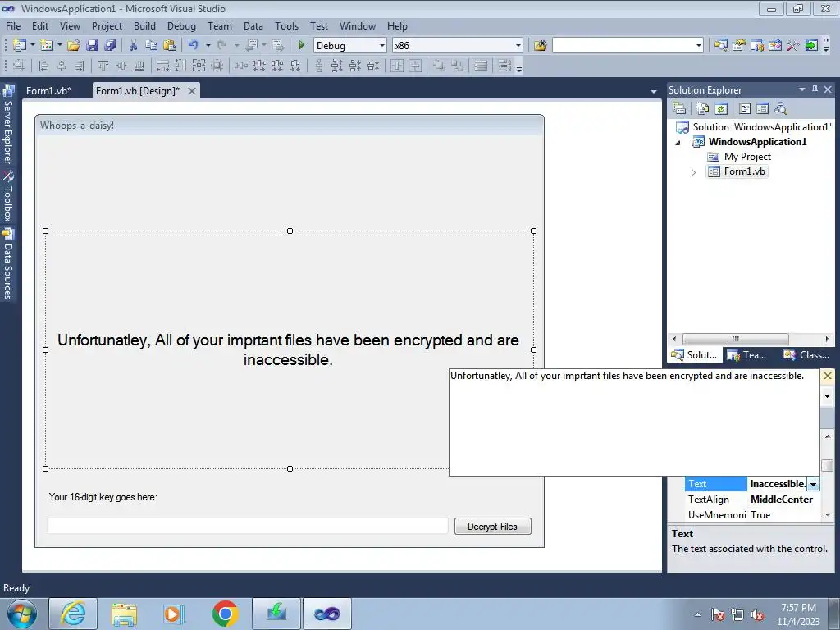Click the Find in Files binoculars icon
Image resolution: width=840 pixels, height=630 pixels.
pyautogui.click(x=540, y=46)
